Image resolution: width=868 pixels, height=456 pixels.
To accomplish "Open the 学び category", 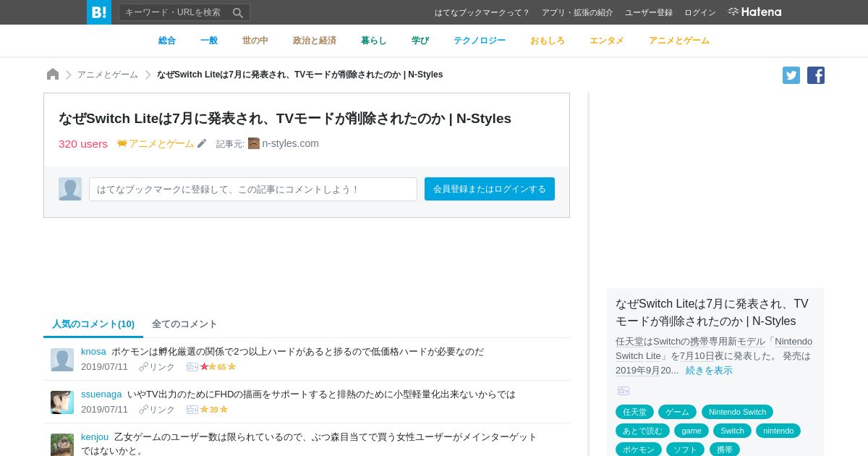I will 420,41.
